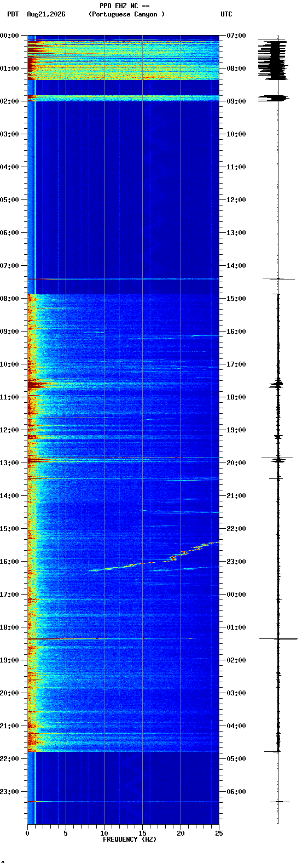Select "13:00" on the left PDT axis
The height and width of the screenshot is (868, 302).
9,462
